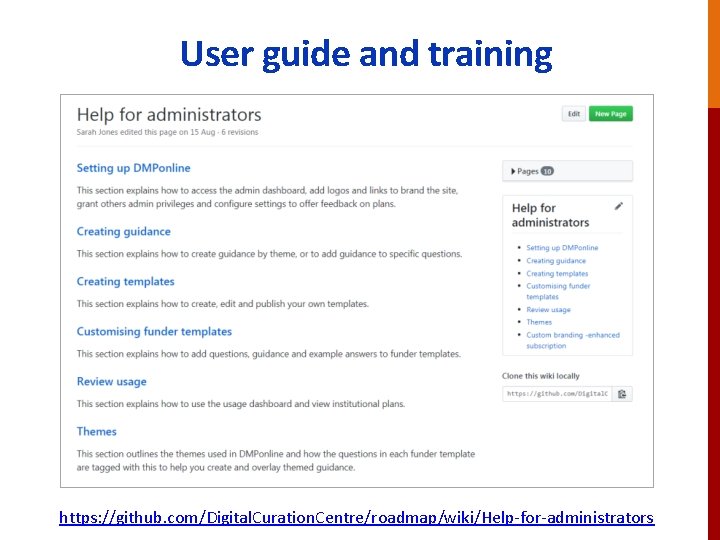Image resolution: width=720 pixels, height=540 pixels.
Task: Open Creating guidance heading link
Action: [124, 231]
